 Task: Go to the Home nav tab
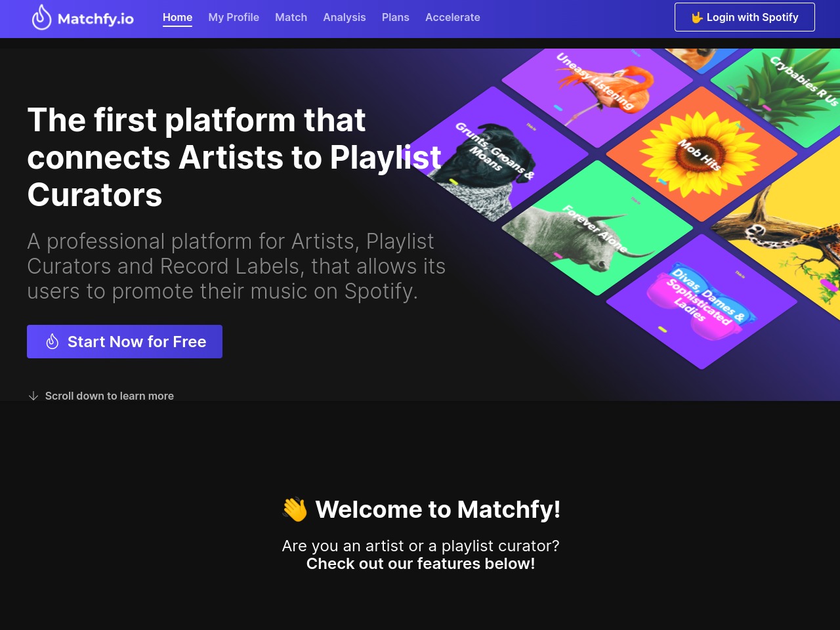(177, 18)
